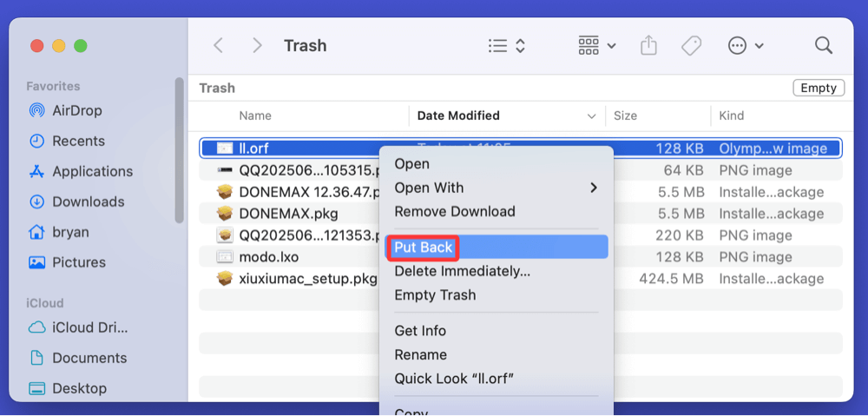Click the DONEMAX.pkg package icon
This screenshot has width=868, height=416.
point(225,214)
